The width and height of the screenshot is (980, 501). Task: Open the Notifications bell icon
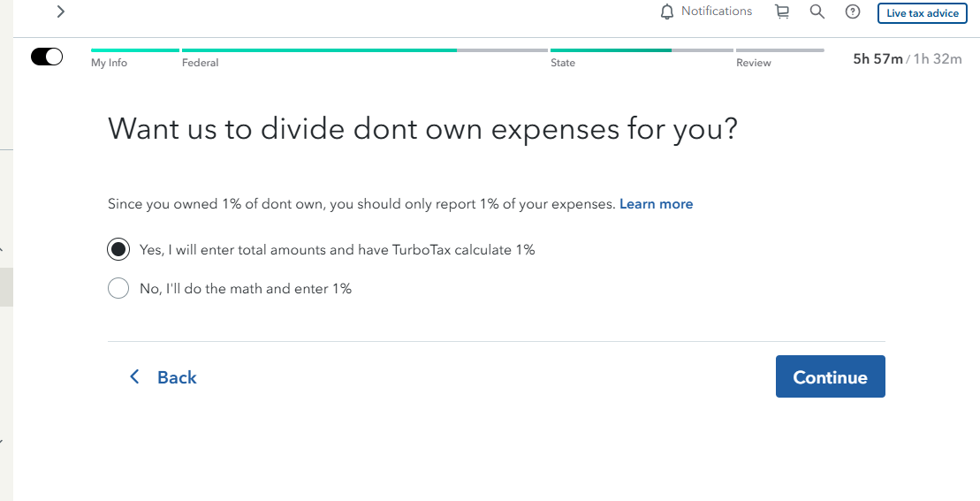click(667, 11)
